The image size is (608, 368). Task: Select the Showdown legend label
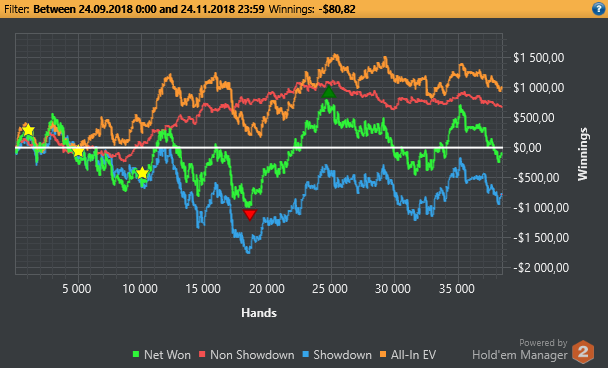(x=342, y=354)
